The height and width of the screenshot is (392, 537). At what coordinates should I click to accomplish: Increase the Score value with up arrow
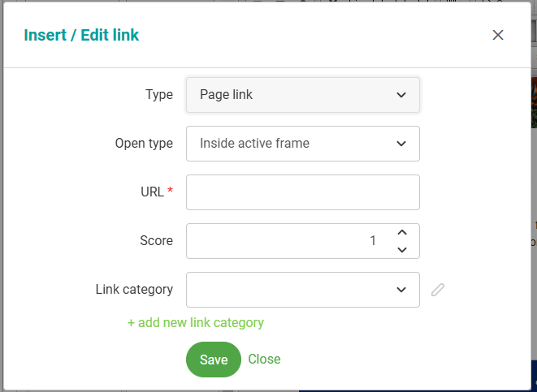pyautogui.click(x=401, y=233)
